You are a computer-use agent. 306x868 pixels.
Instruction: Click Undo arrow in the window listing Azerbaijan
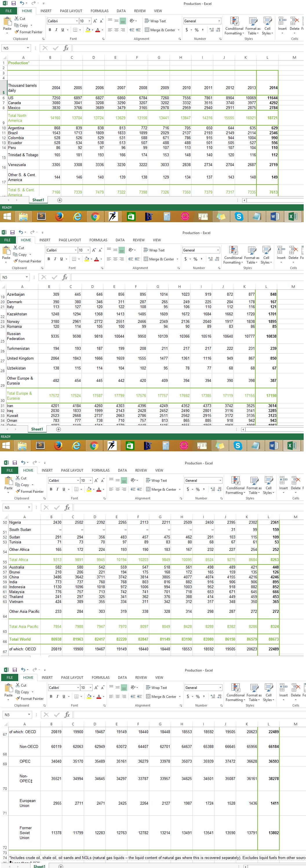click(21, 232)
